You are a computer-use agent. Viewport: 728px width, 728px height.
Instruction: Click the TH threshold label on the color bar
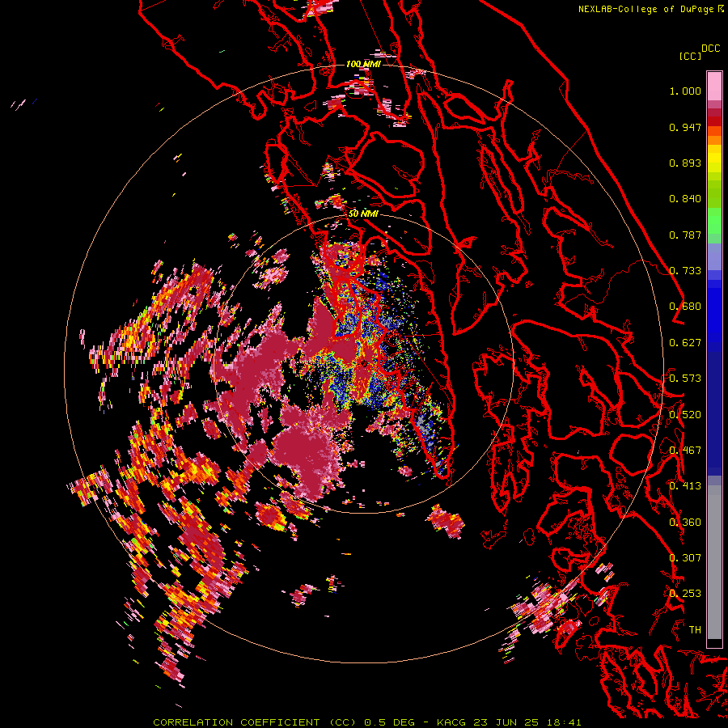pos(695,630)
